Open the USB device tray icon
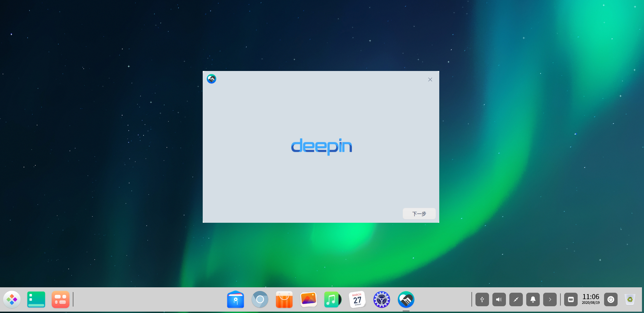The image size is (644, 313). (482, 299)
